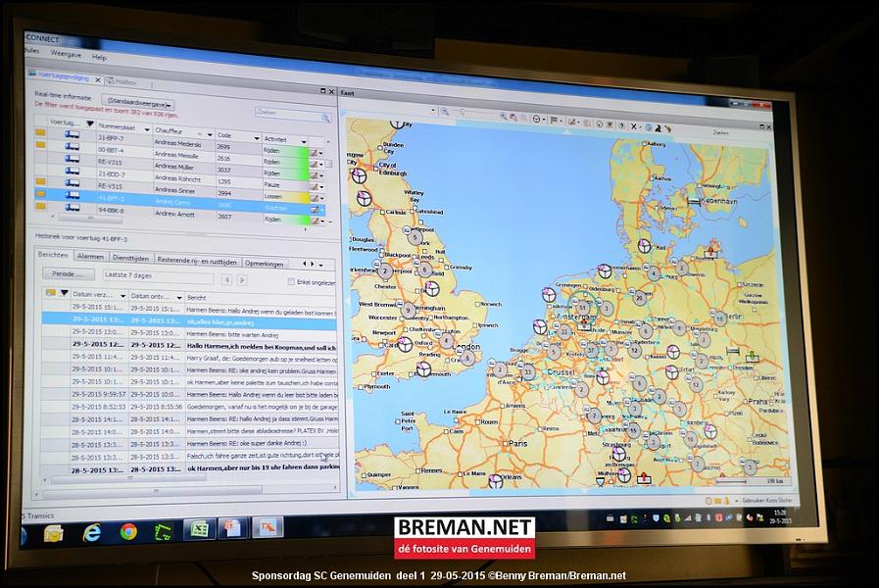Select driver Andreas Meisolle in the vehicle list
879x588 pixels.
pyautogui.click(x=176, y=155)
